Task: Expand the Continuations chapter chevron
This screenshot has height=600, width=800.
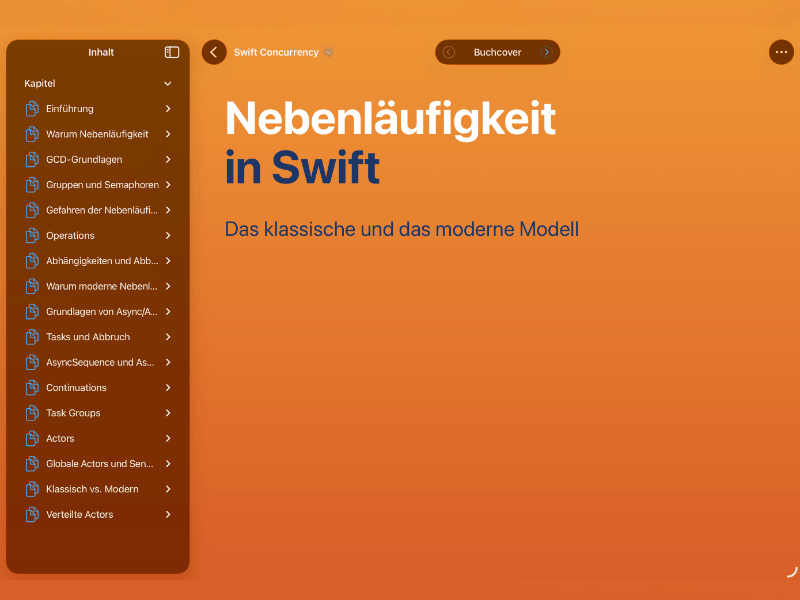Action: tap(168, 388)
